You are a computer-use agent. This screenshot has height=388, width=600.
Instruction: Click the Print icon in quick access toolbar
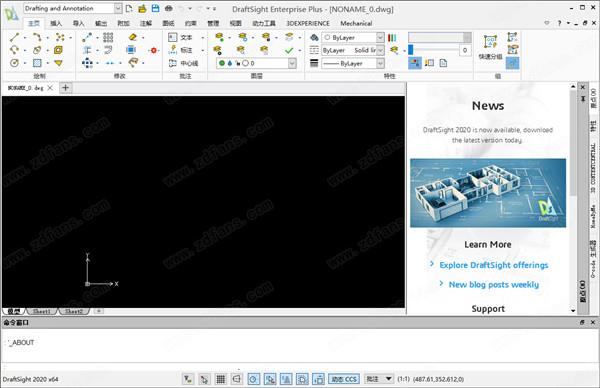click(x=168, y=8)
